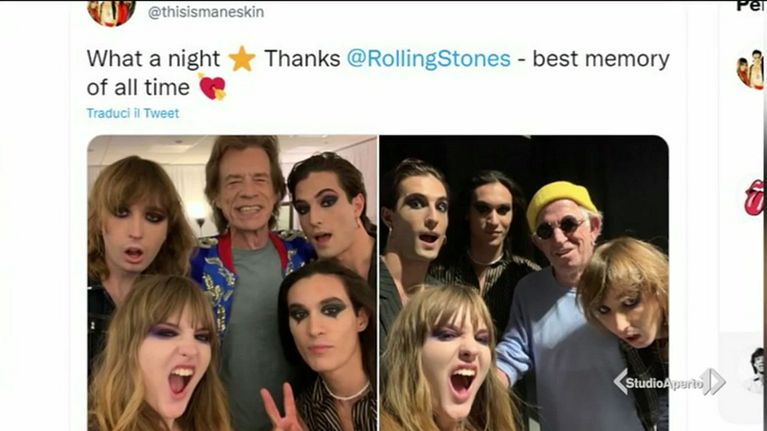The width and height of the screenshot is (767, 431).
Task: Click the heart with arrow emoji
Action: 212,87
